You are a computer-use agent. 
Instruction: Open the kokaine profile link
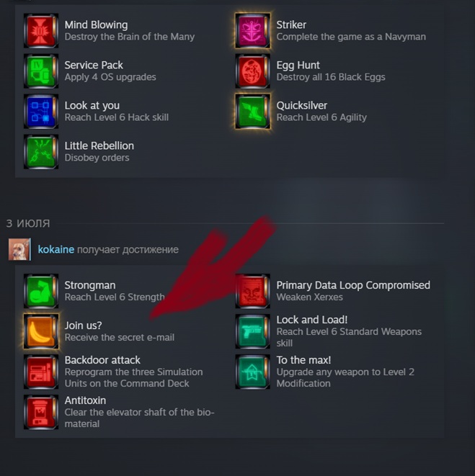[56, 250]
